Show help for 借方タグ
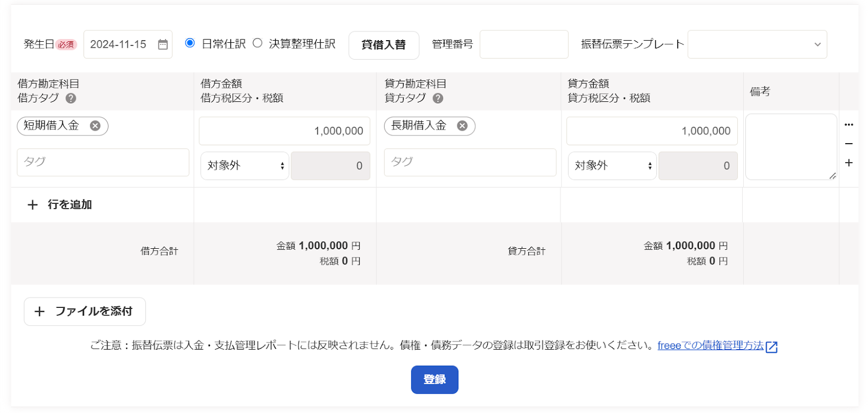Viewport: 868px width, 413px height. 71,98
